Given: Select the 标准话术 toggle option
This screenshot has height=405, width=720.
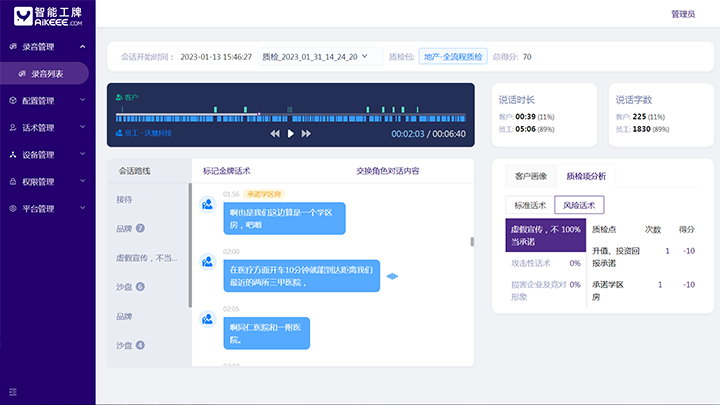Looking at the screenshot, I should coord(530,205).
